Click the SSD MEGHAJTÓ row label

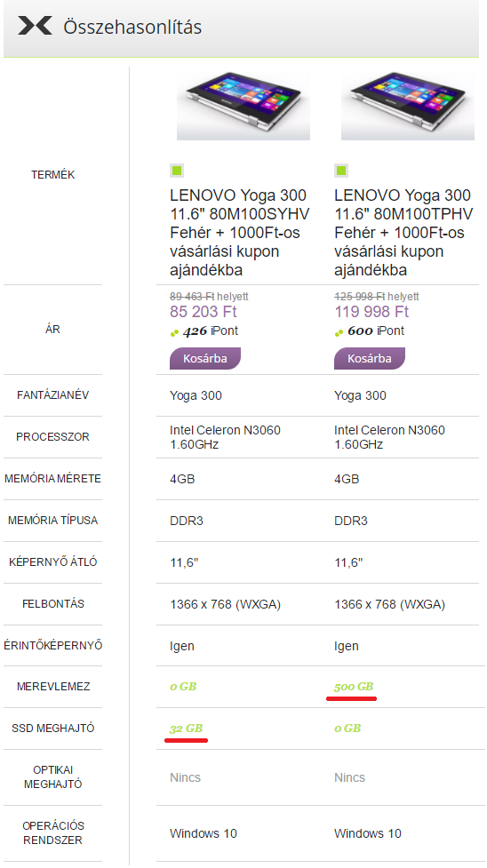click(53, 728)
